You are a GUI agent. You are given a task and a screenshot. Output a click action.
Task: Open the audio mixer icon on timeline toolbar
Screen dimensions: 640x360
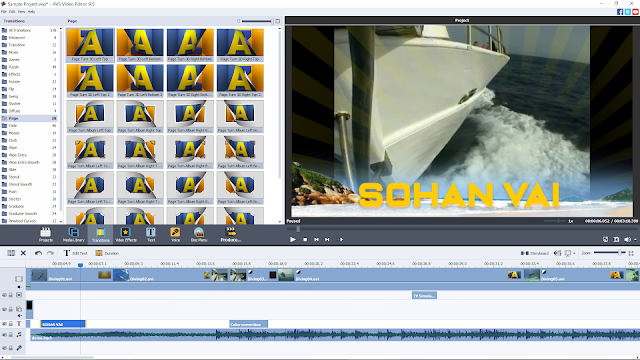coord(557,253)
